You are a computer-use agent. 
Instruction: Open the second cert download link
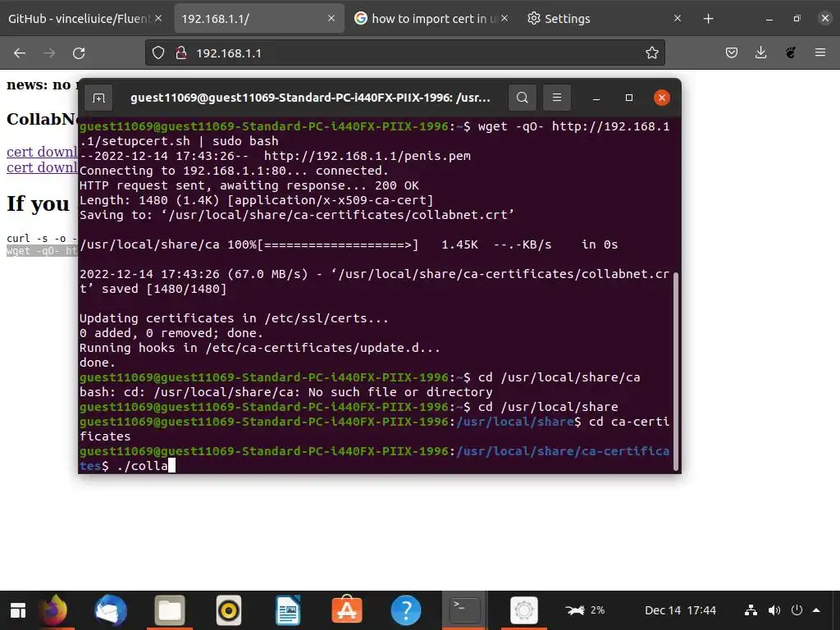42,167
